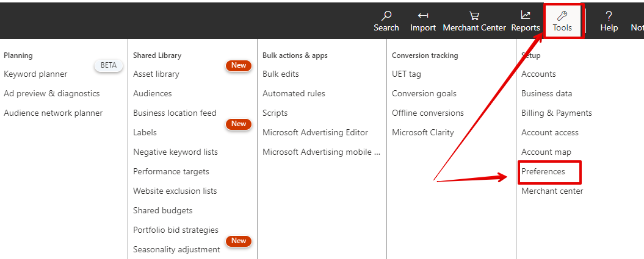Open Microsoft Advertising Editor
This screenshot has height=259, width=644.
click(315, 132)
